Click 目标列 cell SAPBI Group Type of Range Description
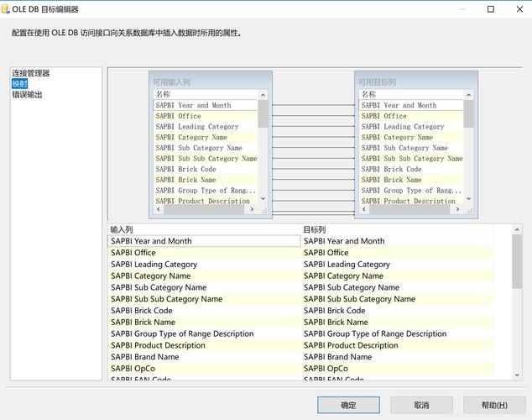Viewport: 532px width, 420px height. (x=397, y=333)
